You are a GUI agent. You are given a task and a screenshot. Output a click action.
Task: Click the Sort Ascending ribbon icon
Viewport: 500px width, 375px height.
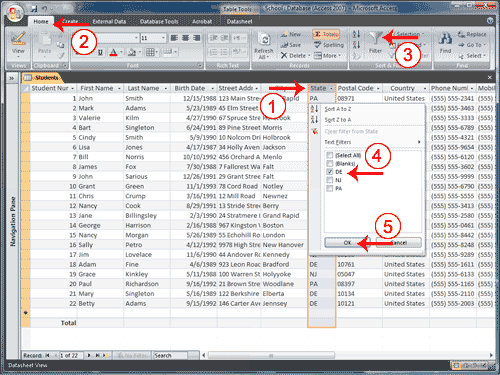[x=356, y=34]
